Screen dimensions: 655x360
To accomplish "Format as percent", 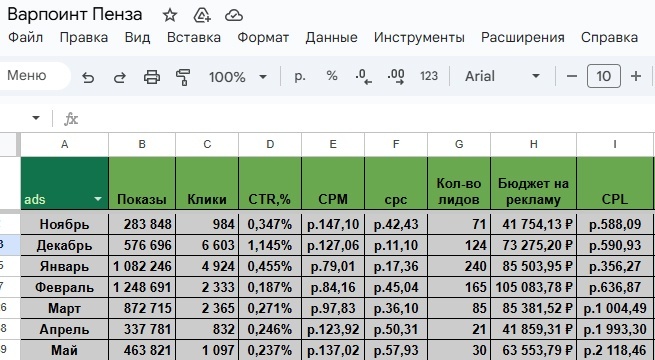I will [332, 76].
